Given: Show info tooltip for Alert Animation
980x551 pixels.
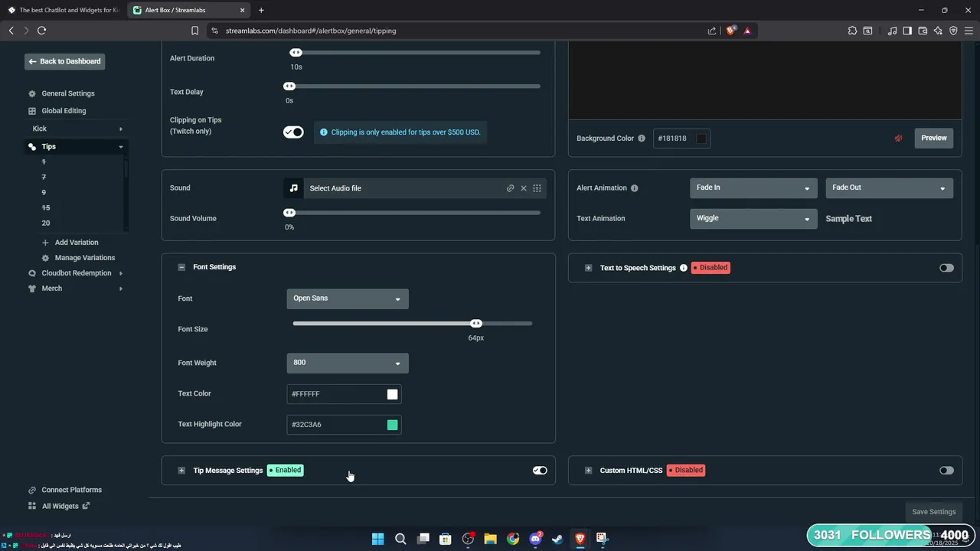Looking at the screenshot, I should pyautogui.click(x=634, y=188).
